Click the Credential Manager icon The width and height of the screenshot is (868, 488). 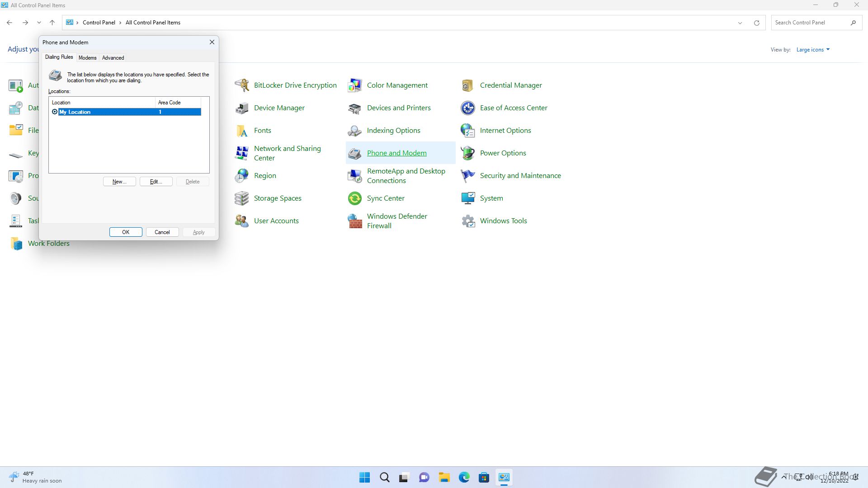[468, 85]
